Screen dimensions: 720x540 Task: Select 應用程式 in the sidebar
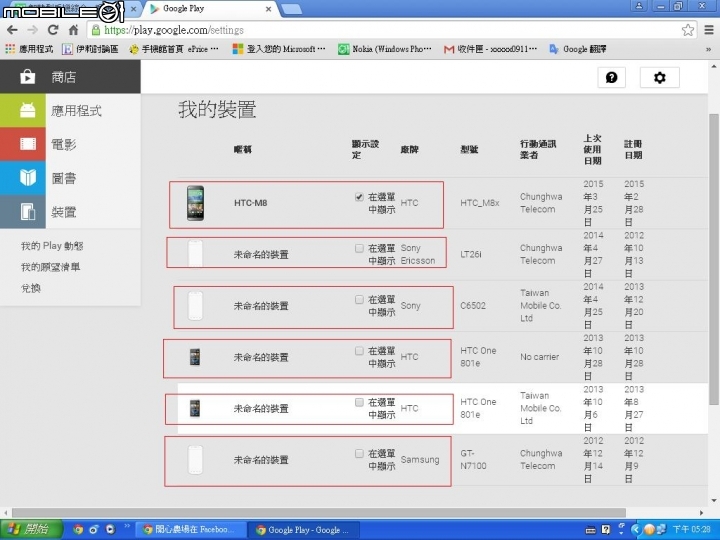pyautogui.click(x=76, y=111)
